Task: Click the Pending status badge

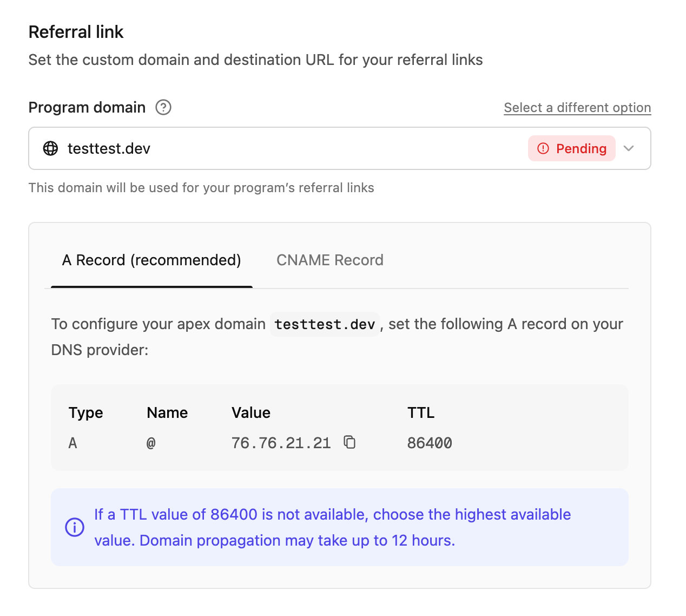Action: click(x=571, y=148)
